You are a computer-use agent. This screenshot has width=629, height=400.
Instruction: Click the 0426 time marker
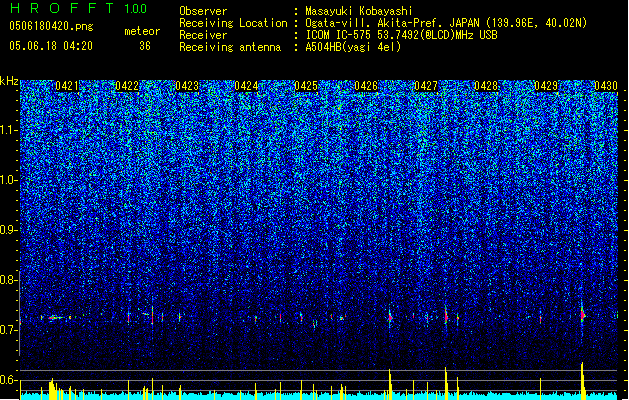(366, 86)
